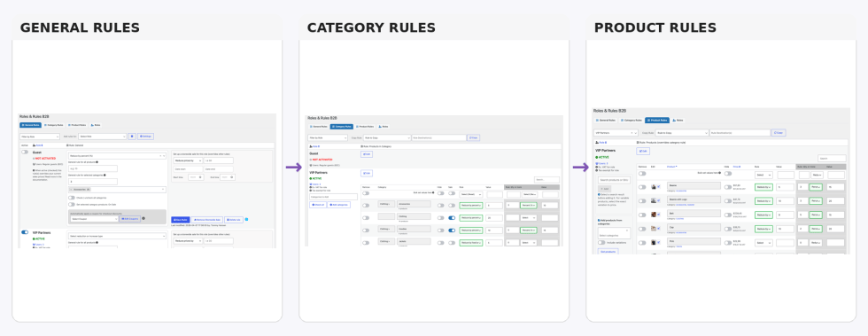This screenshot has height=336, width=868.
Task: Open VIP Partners' Select reduction or increase type dropdown
Action: point(117,236)
